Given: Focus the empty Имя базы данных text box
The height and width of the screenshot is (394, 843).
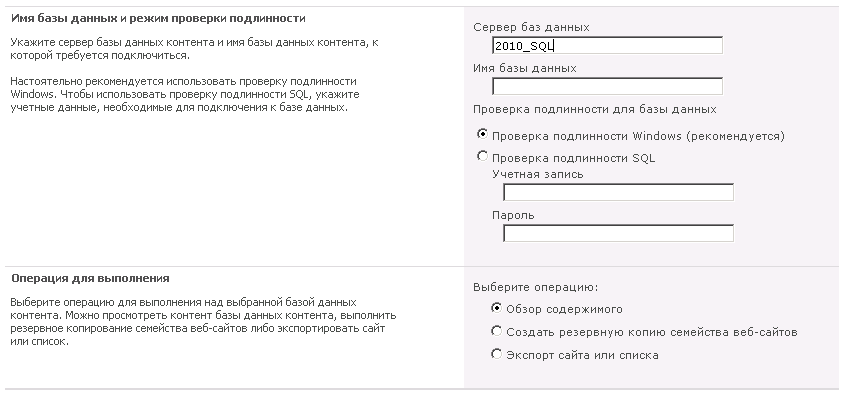Looking at the screenshot, I should tap(608, 86).
